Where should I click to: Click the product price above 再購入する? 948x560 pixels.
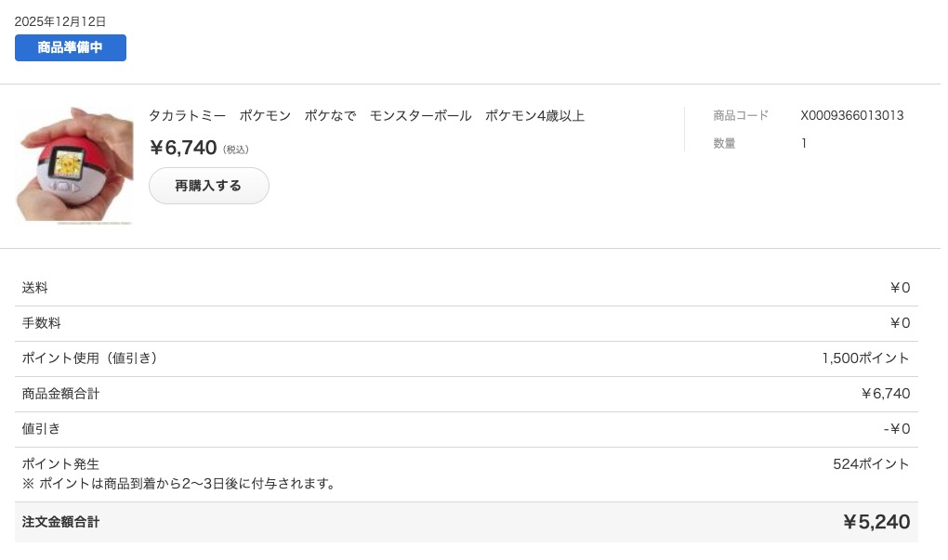pyautogui.click(x=183, y=148)
